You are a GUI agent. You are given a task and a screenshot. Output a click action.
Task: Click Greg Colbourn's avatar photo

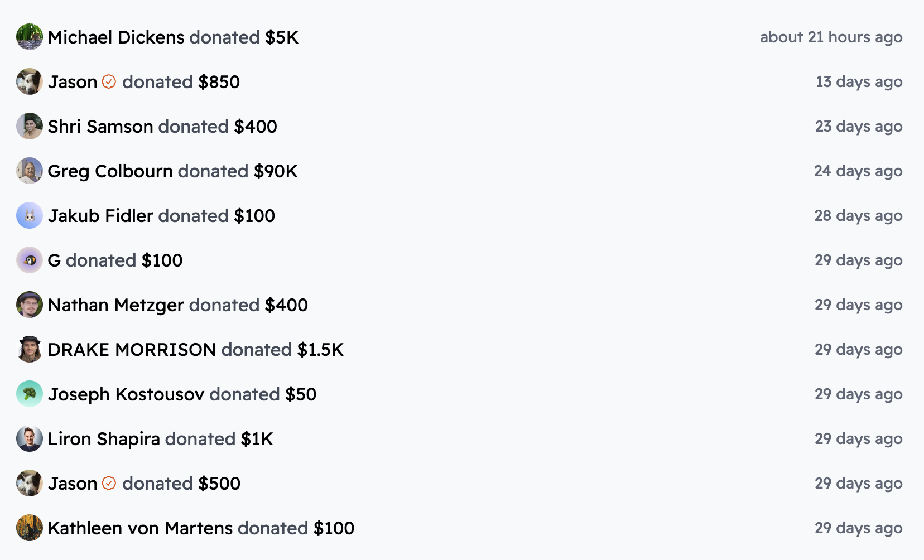(x=30, y=171)
